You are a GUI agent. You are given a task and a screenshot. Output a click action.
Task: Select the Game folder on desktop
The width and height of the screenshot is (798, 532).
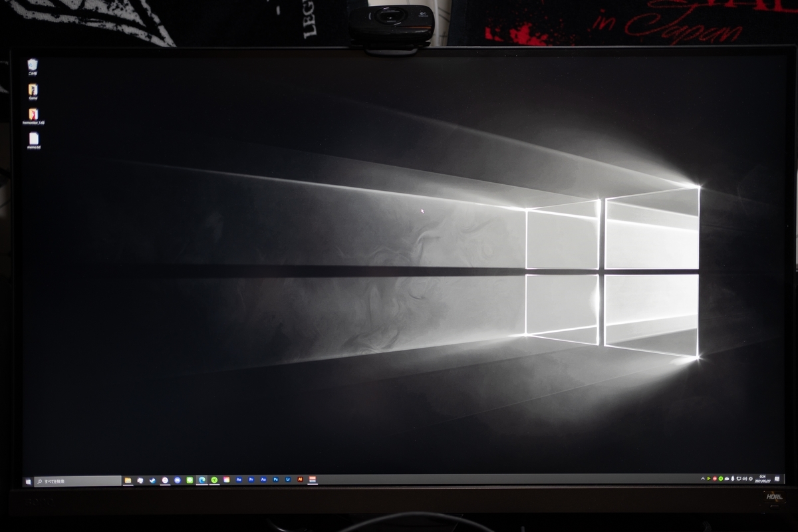point(33,91)
